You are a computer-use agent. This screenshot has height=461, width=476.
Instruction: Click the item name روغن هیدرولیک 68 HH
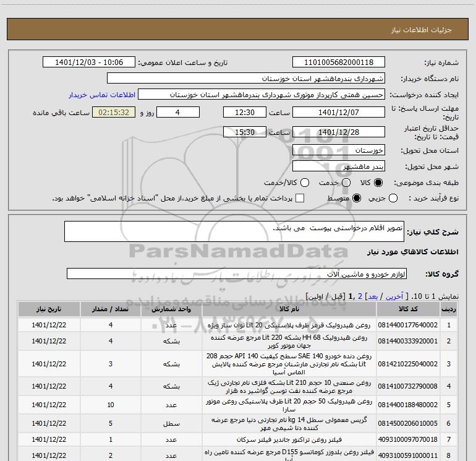click(289, 342)
